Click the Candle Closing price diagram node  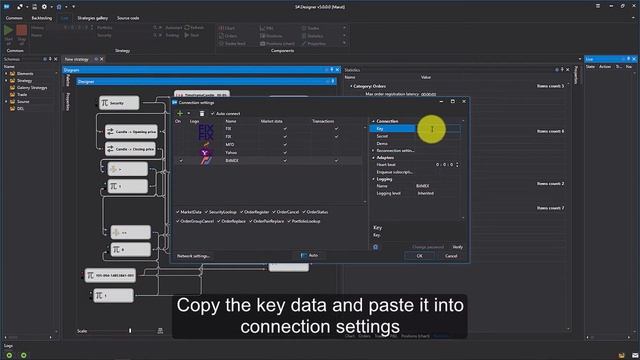coord(130,149)
